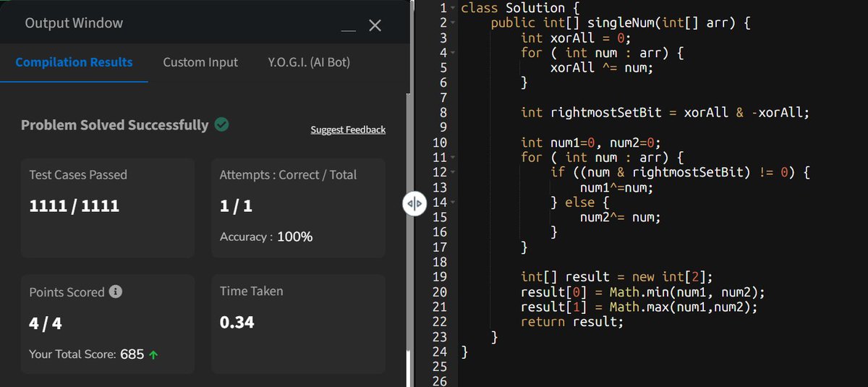Click the 'Output Window' title text
This screenshot has width=868, height=387.
(x=74, y=23)
